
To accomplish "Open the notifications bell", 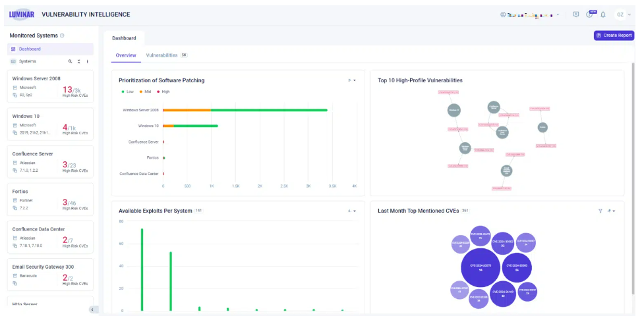I will (603, 14).
